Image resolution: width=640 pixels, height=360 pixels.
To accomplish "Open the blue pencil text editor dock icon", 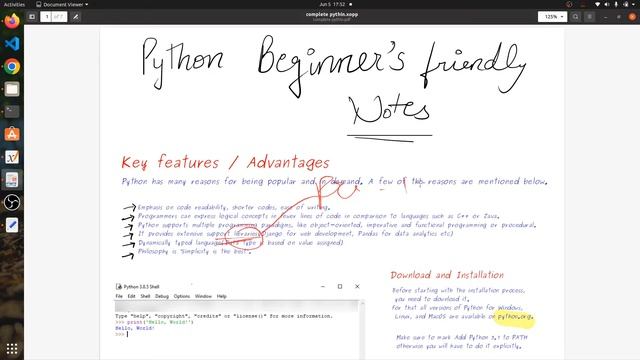I will 12,225.
